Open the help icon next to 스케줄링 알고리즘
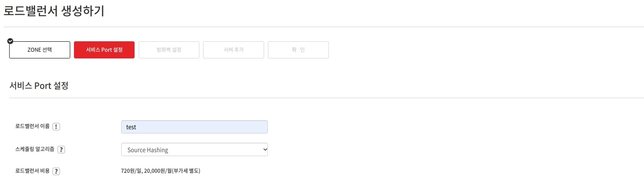 tap(61, 149)
